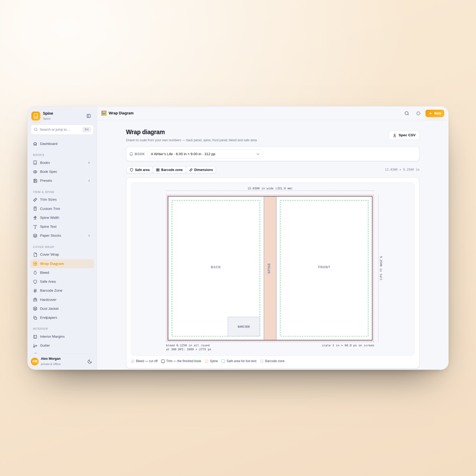Click the Trim legend box
The image size is (476, 476).
[163, 361]
